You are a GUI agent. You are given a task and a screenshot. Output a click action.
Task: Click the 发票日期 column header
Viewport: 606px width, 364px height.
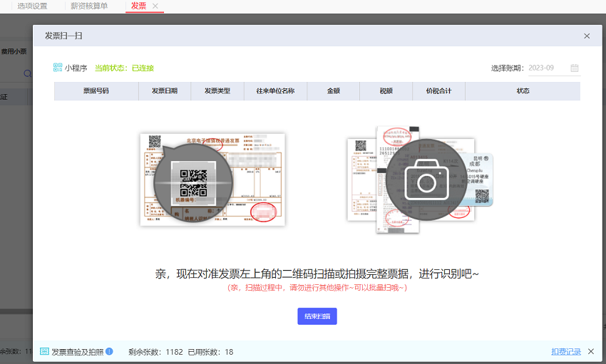pos(165,91)
